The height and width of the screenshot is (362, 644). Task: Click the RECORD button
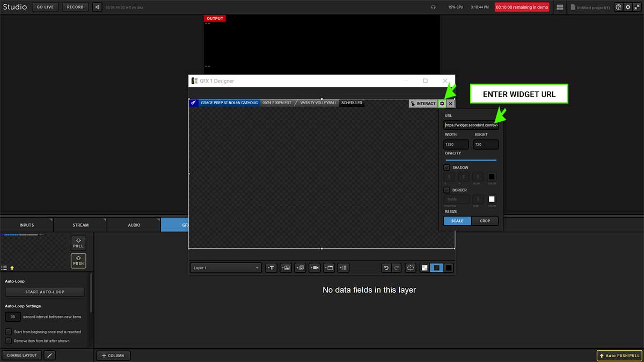click(75, 7)
